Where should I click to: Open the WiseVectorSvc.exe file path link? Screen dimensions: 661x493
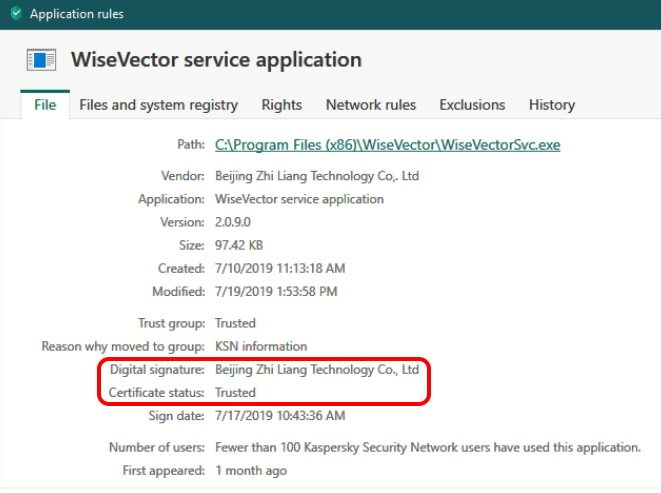388,145
